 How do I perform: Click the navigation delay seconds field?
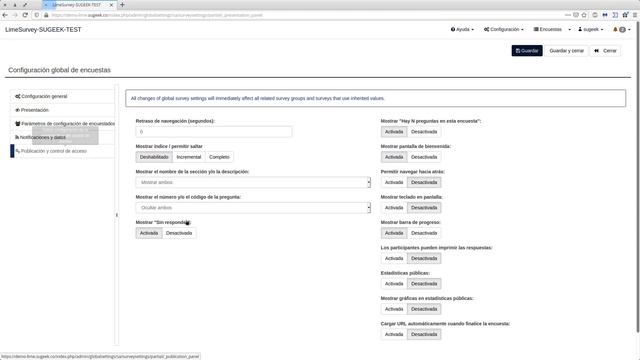coord(214,132)
